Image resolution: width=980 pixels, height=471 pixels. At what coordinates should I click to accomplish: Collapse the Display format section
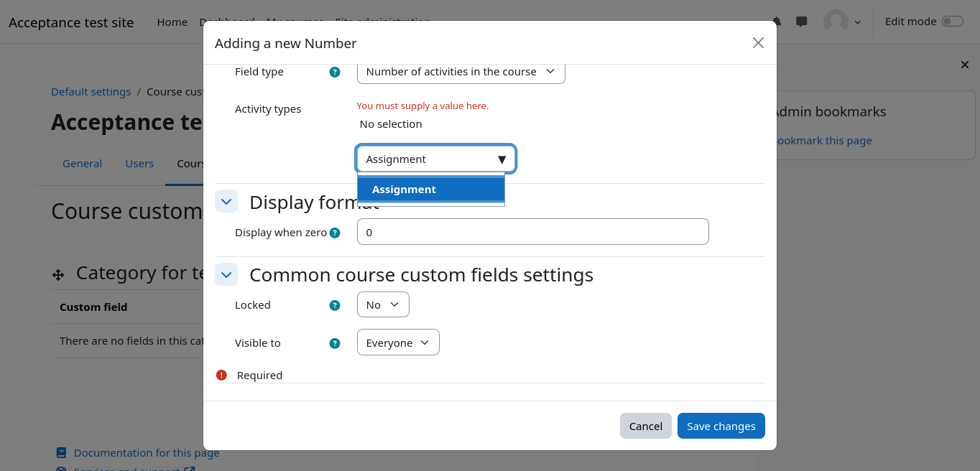(226, 202)
